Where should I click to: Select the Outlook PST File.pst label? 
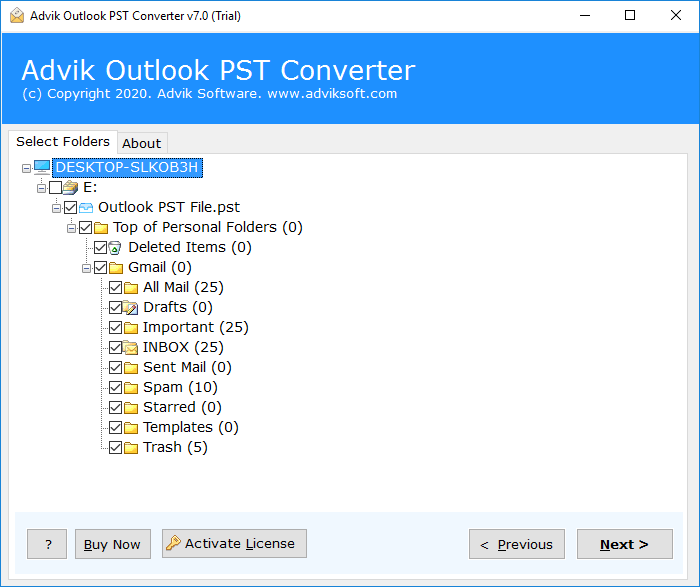[x=169, y=207]
